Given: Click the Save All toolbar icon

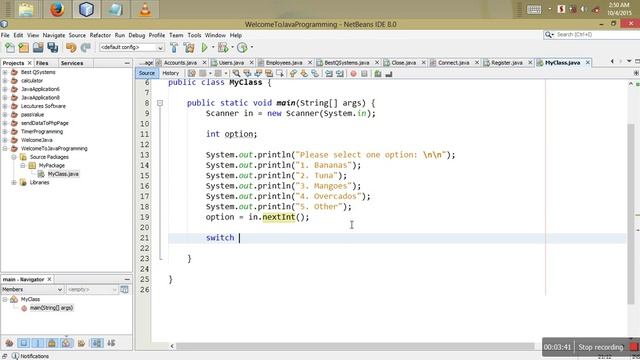Looking at the screenshot, I should [x=53, y=48].
